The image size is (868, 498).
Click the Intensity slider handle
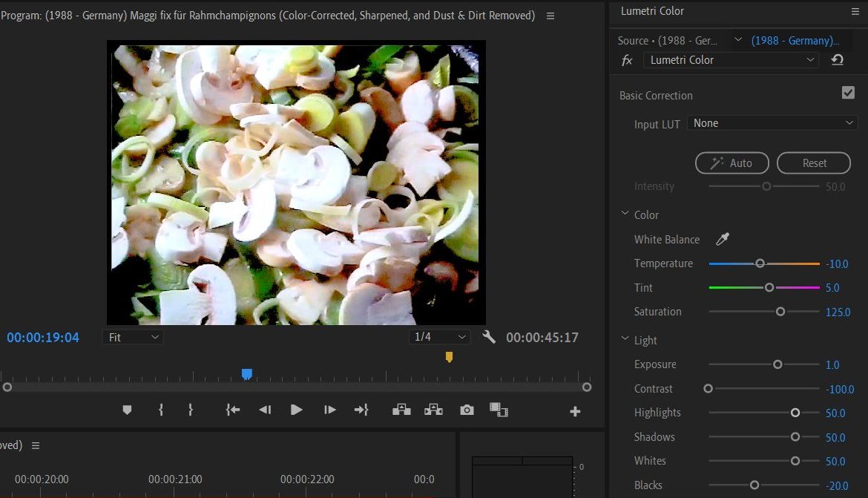click(x=766, y=187)
